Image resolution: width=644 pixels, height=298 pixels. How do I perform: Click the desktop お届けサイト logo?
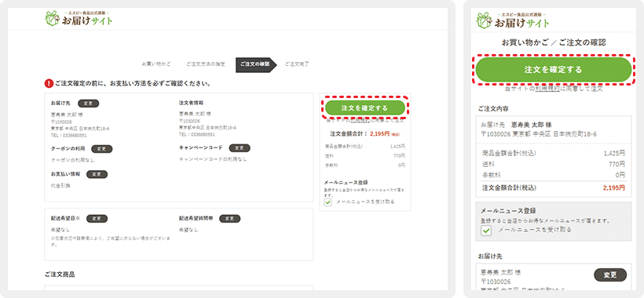(78, 19)
